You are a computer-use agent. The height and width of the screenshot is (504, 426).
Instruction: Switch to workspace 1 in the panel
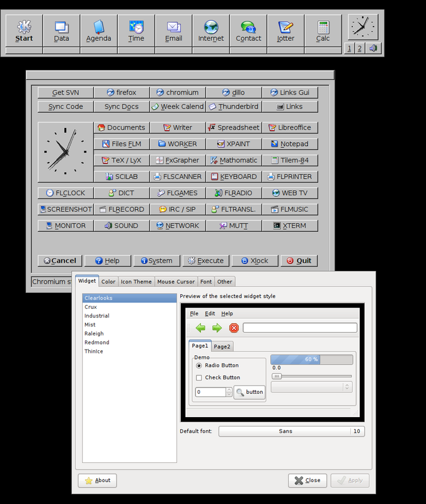pos(349,49)
